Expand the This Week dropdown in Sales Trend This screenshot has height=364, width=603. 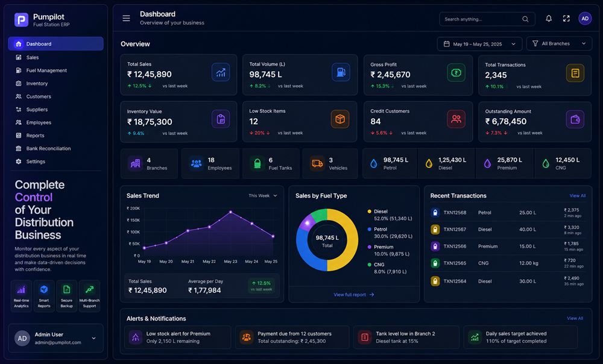coord(263,196)
